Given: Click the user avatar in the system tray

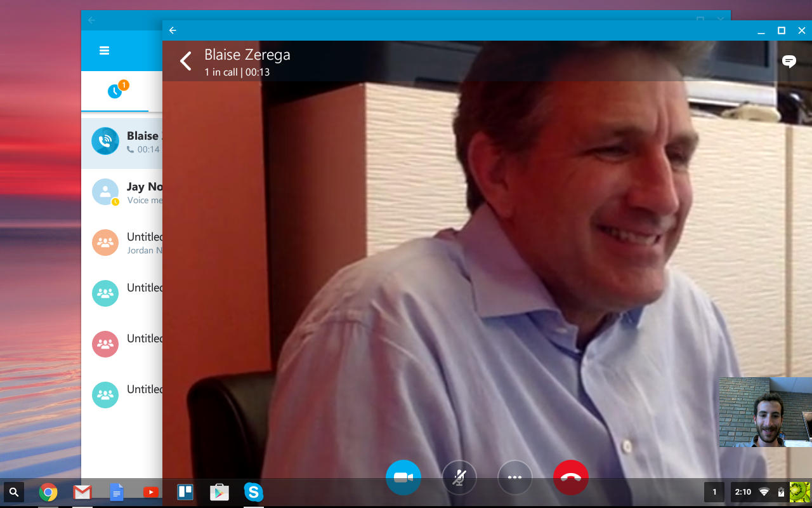Looking at the screenshot, I should [800, 492].
